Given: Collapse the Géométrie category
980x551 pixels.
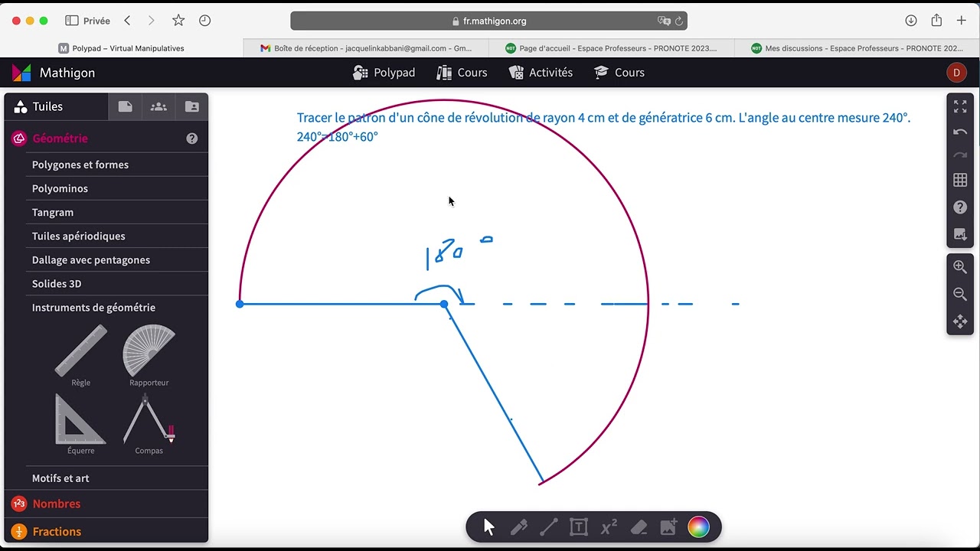Looking at the screenshot, I should click(x=60, y=139).
